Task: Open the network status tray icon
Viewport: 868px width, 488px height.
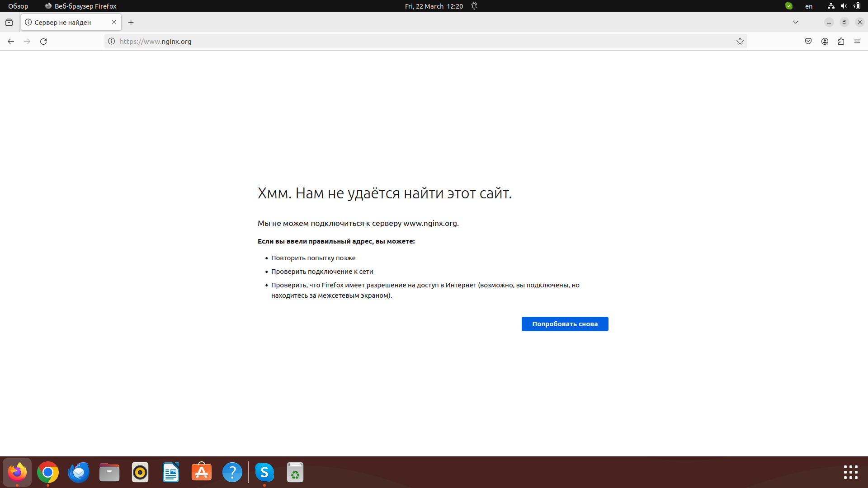Action: [831, 6]
